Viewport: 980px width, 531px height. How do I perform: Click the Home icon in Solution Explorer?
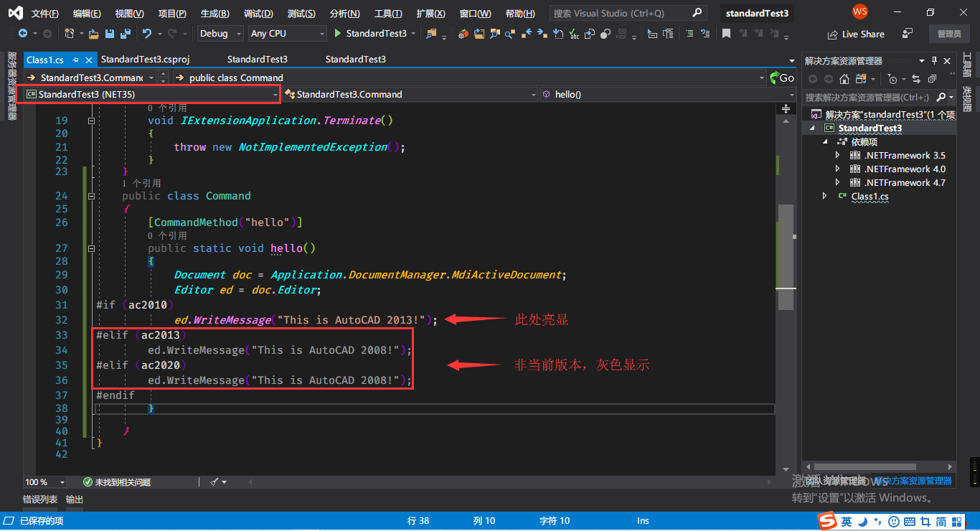(x=844, y=79)
